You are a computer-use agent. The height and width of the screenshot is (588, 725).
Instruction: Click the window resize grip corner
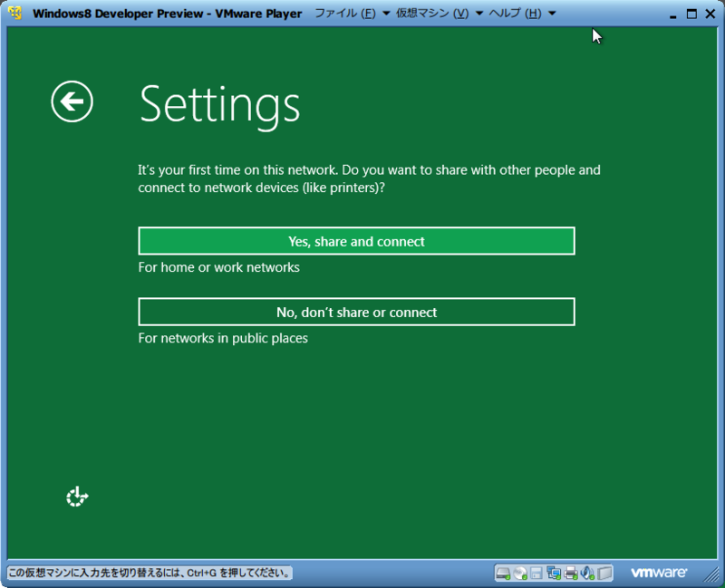(711, 574)
